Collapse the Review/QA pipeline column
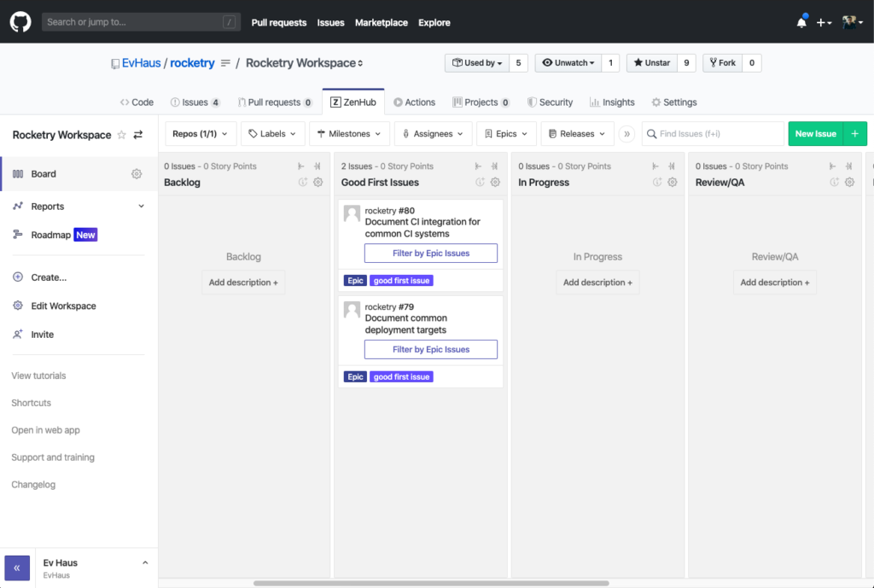Screen dimensions: 874x588 833,166
